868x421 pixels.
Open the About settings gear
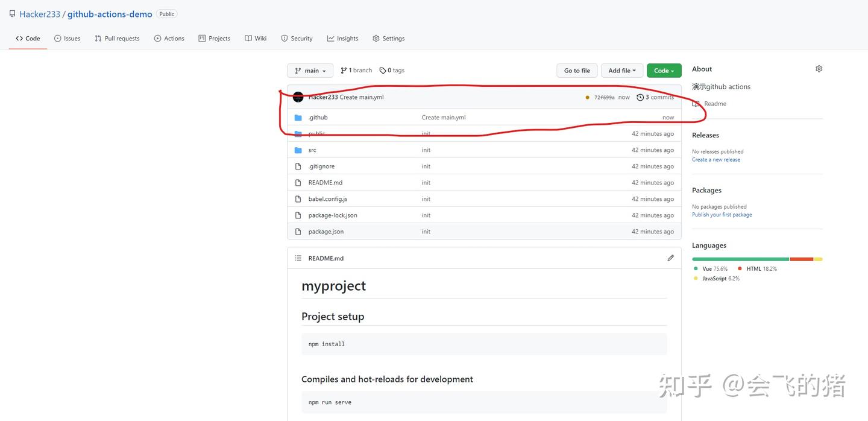click(819, 69)
